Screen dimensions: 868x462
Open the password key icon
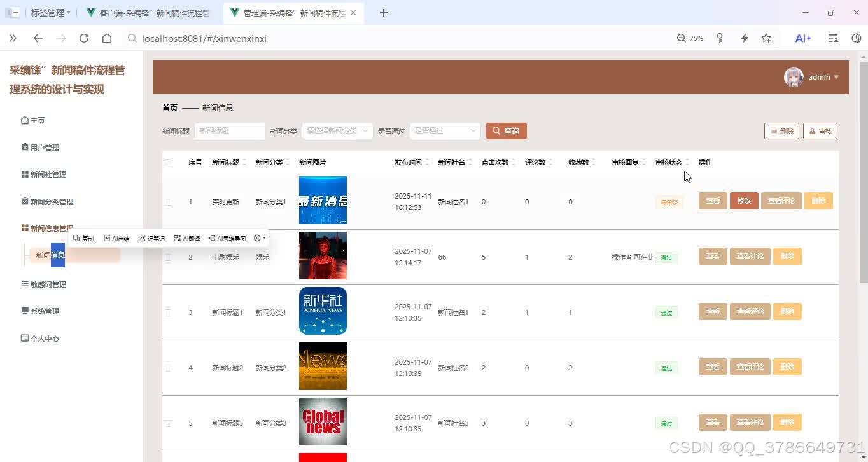tap(720, 38)
